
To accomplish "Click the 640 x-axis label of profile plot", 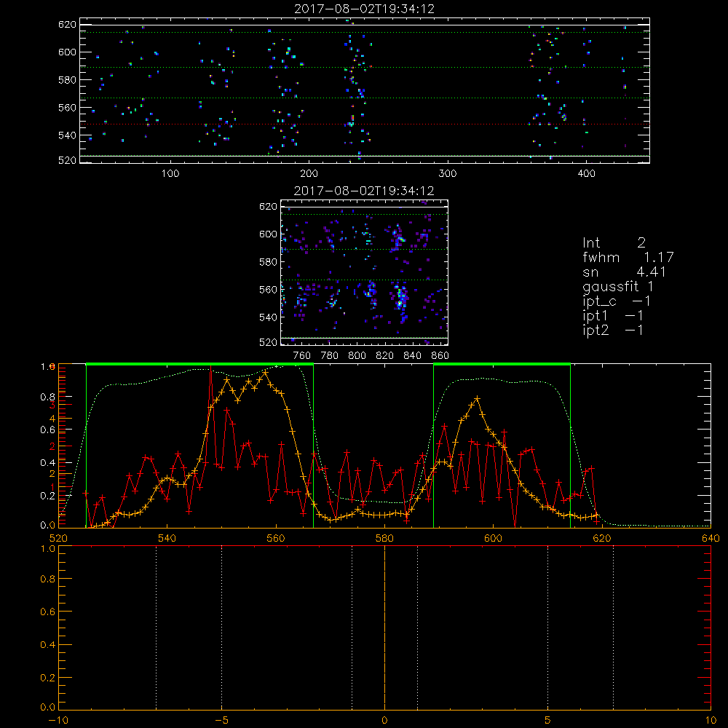I will (711, 538).
